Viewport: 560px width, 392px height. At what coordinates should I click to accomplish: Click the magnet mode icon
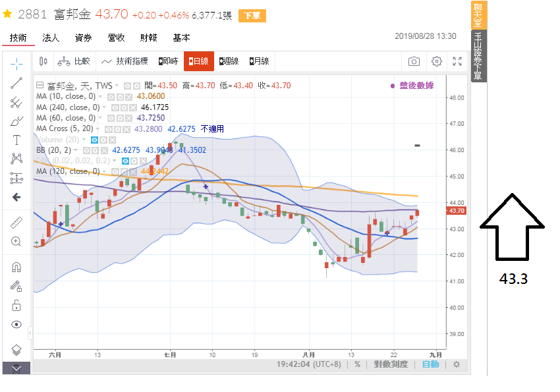(16, 267)
